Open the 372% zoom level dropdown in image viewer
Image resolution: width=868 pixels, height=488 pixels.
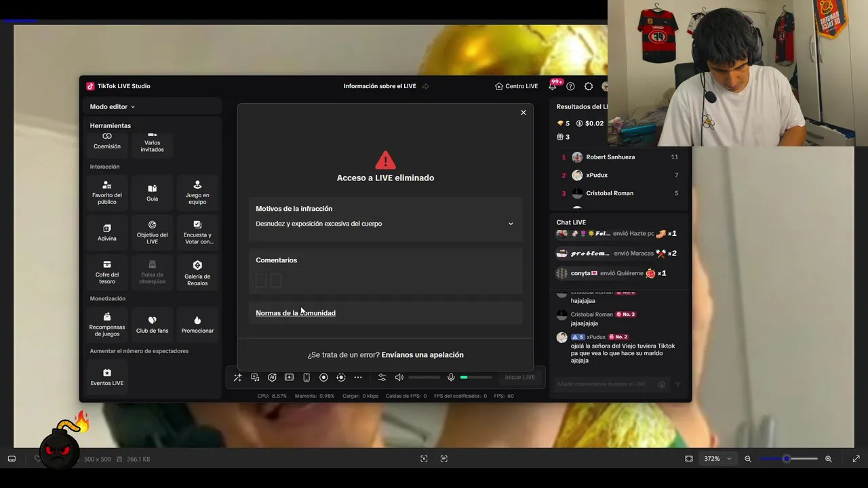click(x=718, y=459)
